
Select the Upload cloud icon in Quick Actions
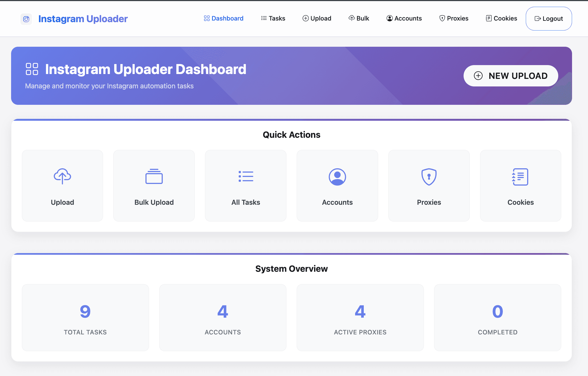62,177
